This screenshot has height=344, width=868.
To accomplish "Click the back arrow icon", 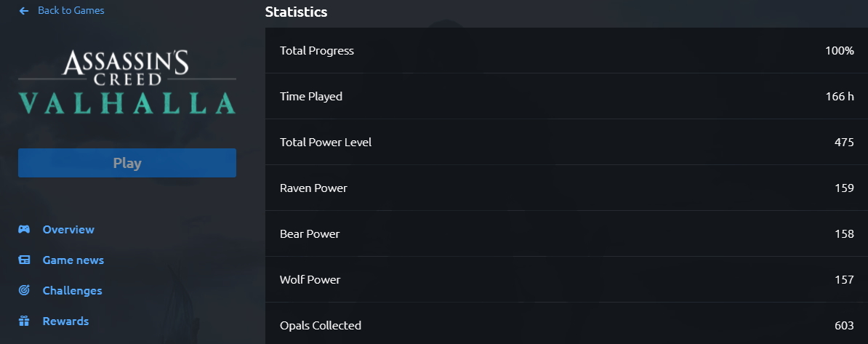I will (x=24, y=10).
